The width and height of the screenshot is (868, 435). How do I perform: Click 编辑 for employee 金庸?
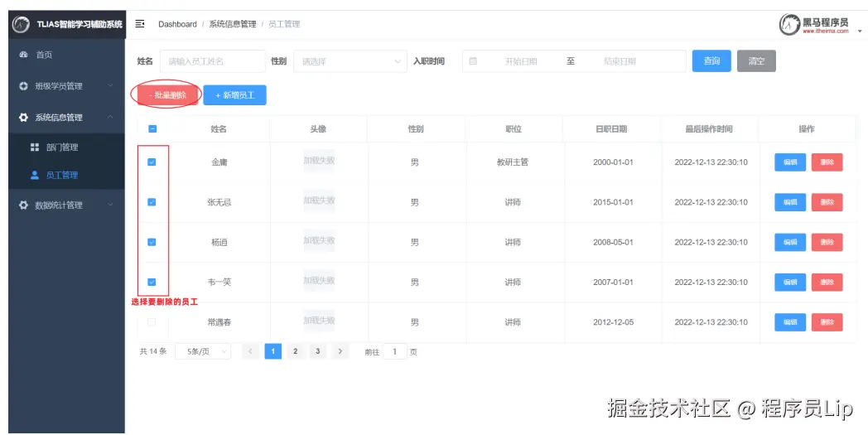coord(790,162)
